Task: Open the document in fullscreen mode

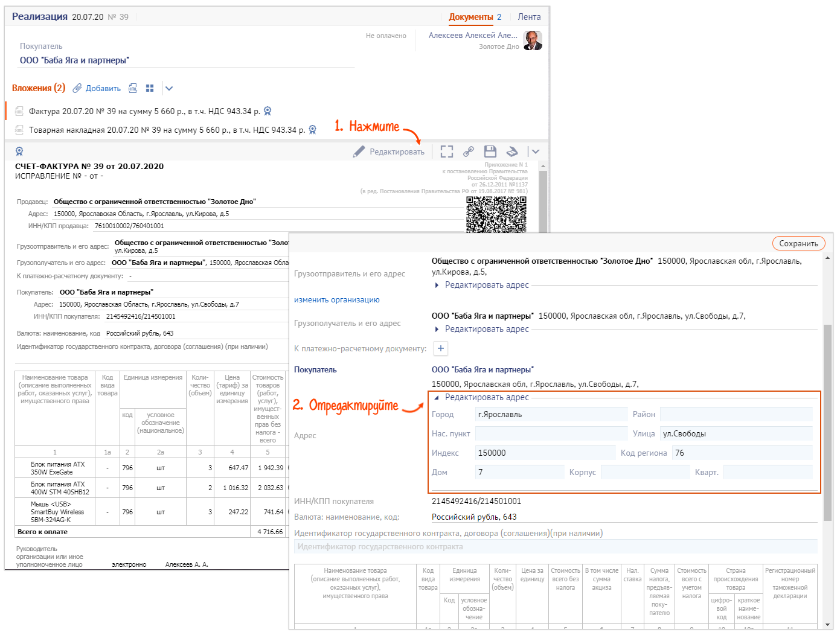Action: [x=446, y=152]
